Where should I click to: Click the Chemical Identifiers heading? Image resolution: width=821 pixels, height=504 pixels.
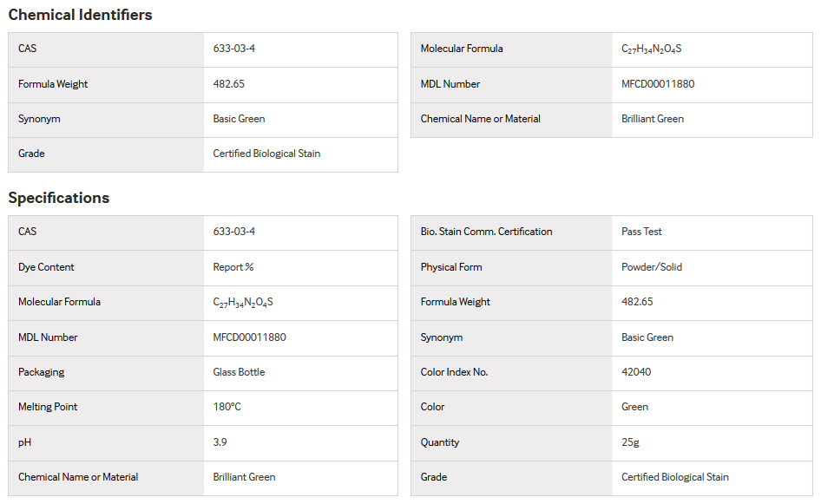tap(80, 15)
